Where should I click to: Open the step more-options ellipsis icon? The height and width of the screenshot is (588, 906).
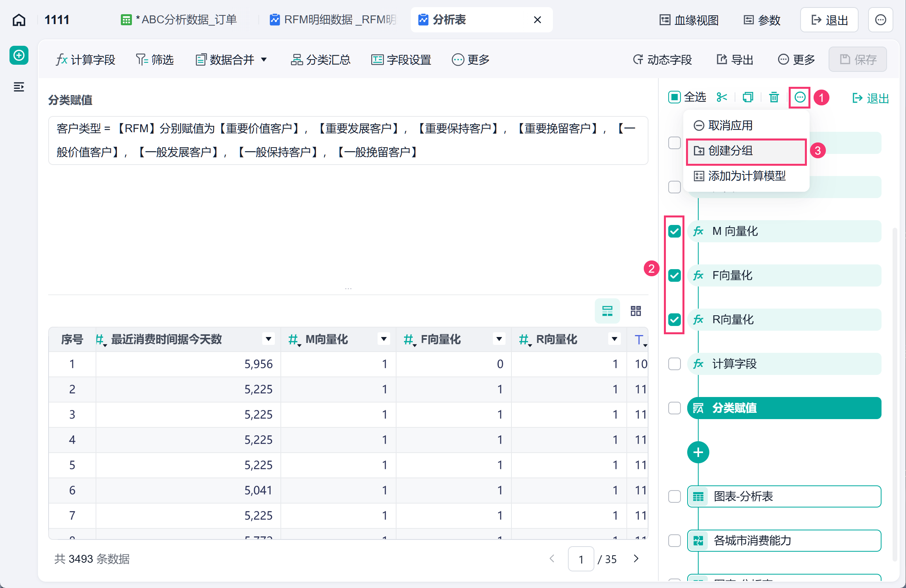point(800,97)
